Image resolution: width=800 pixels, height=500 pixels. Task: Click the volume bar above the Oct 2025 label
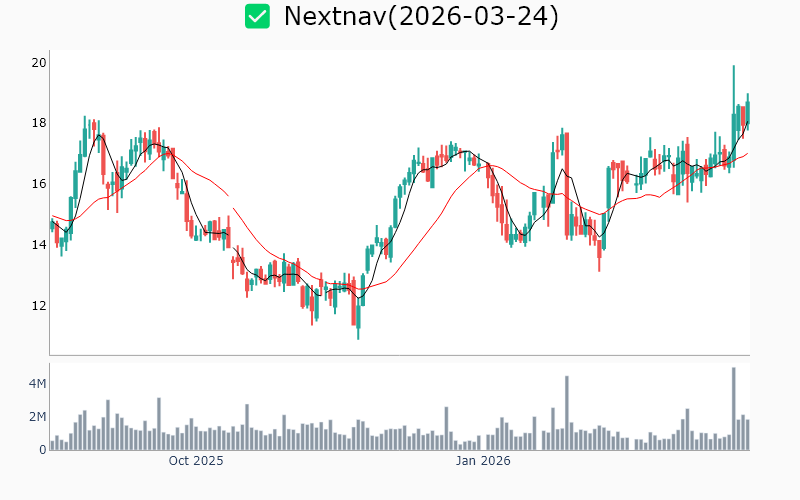tap(196, 438)
